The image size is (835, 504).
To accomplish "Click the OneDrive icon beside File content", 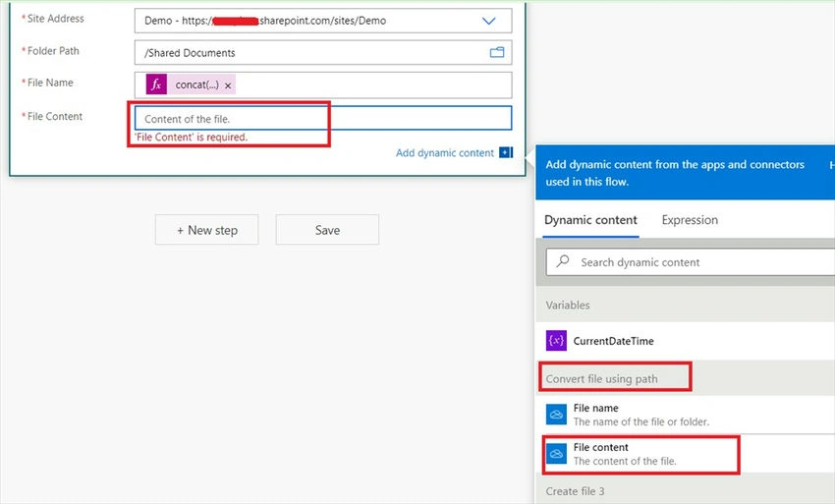I will (x=556, y=454).
